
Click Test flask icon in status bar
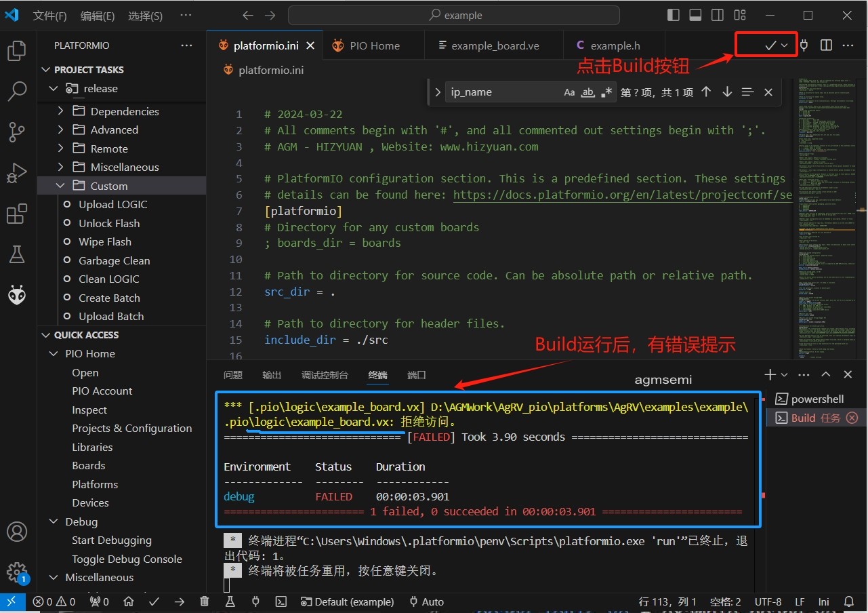[230, 601]
